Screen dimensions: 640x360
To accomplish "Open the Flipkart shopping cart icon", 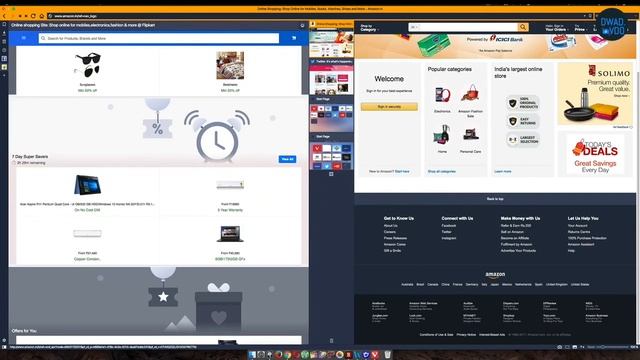I will click(294, 38).
